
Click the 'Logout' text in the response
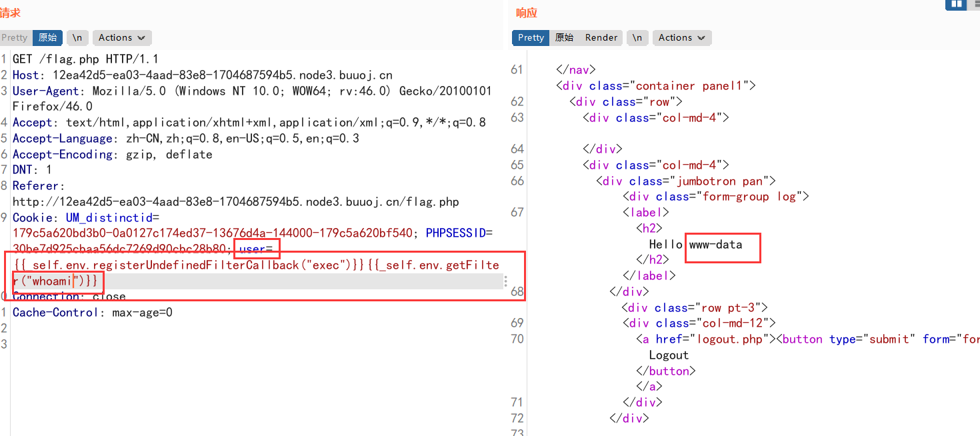coord(669,355)
